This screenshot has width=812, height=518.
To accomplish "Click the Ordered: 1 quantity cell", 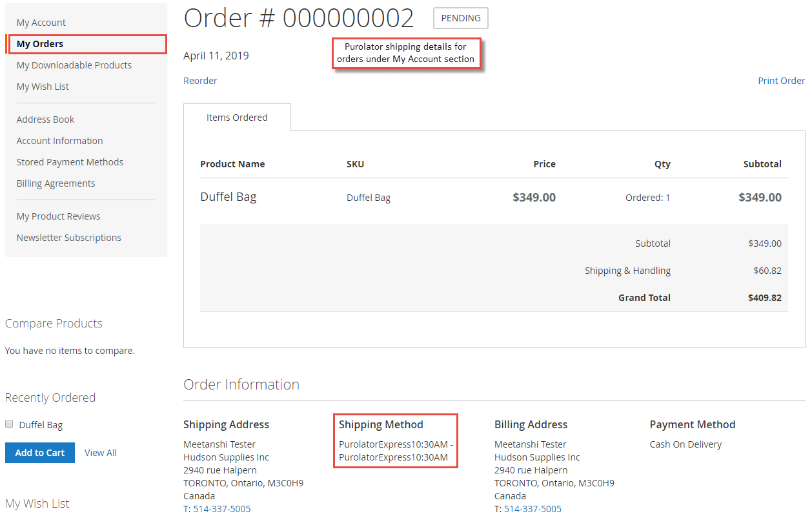I will tap(648, 198).
